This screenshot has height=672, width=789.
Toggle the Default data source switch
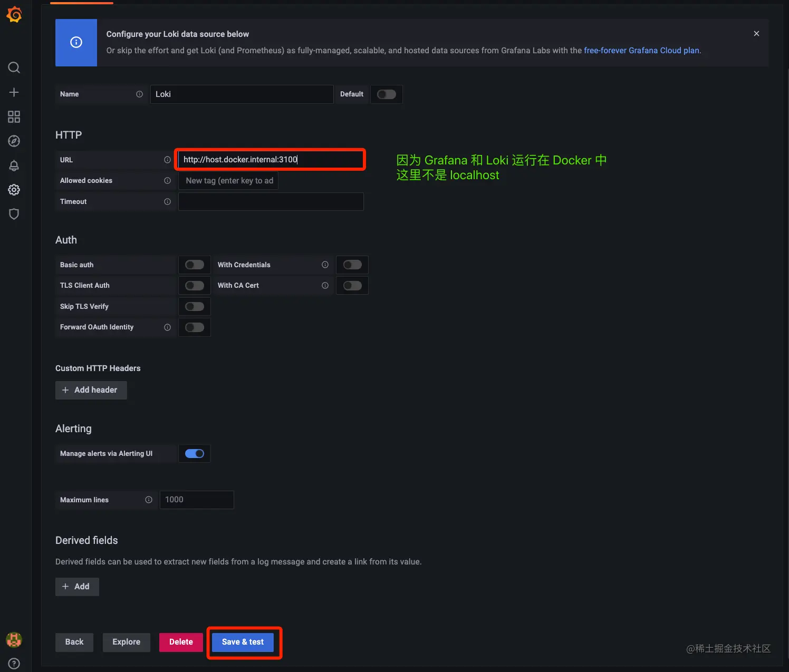[387, 94]
